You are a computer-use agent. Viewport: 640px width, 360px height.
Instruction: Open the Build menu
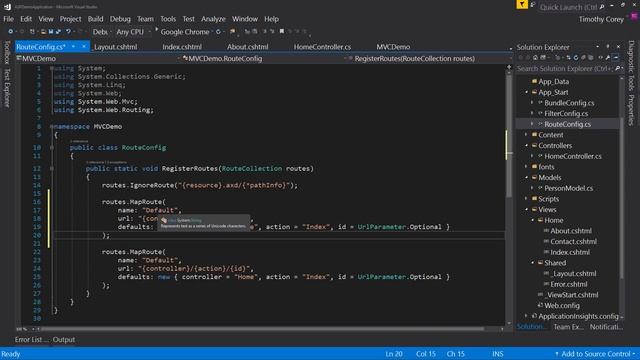tap(95, 19)
